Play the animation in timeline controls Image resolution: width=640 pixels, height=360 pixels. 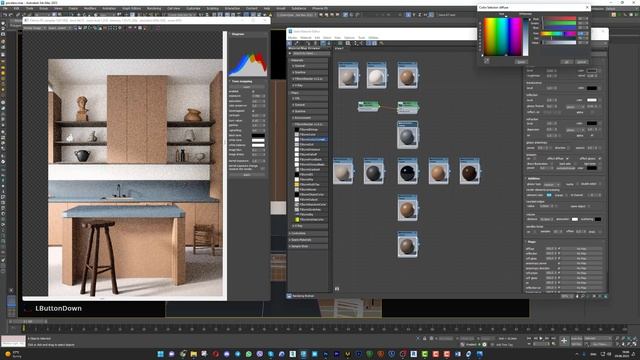541,338
